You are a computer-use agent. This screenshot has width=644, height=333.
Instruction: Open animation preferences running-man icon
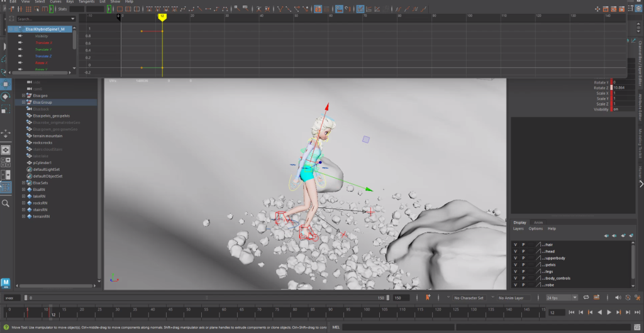coord(638,297)
